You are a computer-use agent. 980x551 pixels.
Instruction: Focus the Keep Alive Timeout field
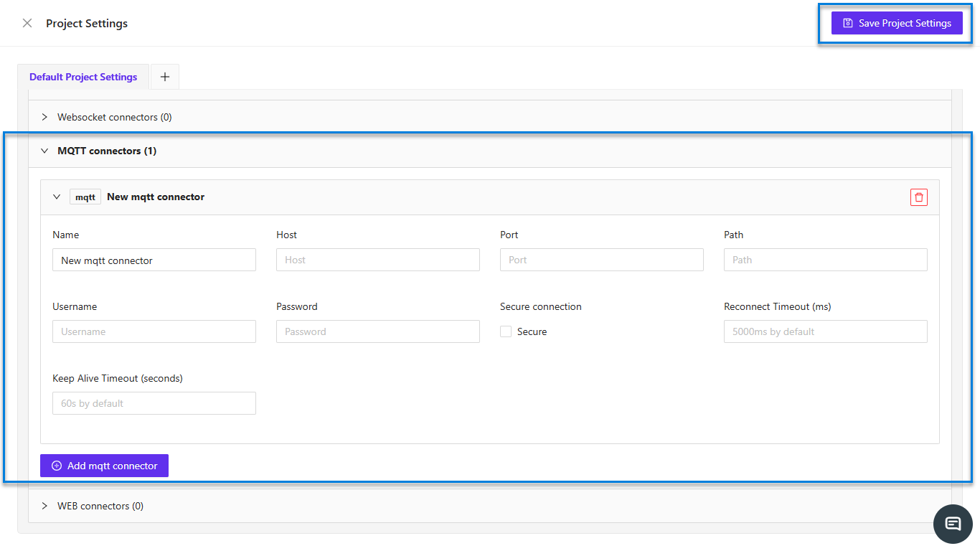(x=154, y=402)
